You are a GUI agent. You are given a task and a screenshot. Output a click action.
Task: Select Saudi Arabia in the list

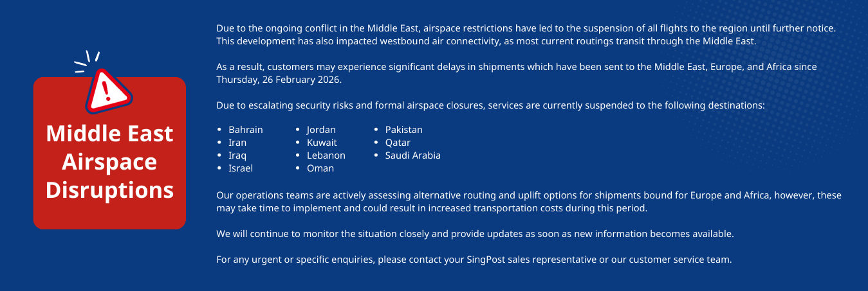[x=412, y=155]
